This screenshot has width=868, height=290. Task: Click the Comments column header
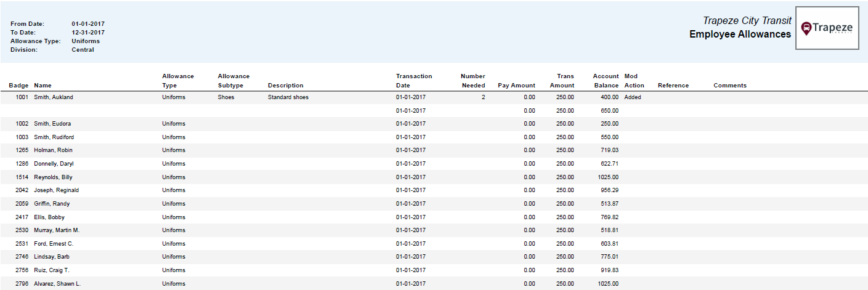click(730, 86)
